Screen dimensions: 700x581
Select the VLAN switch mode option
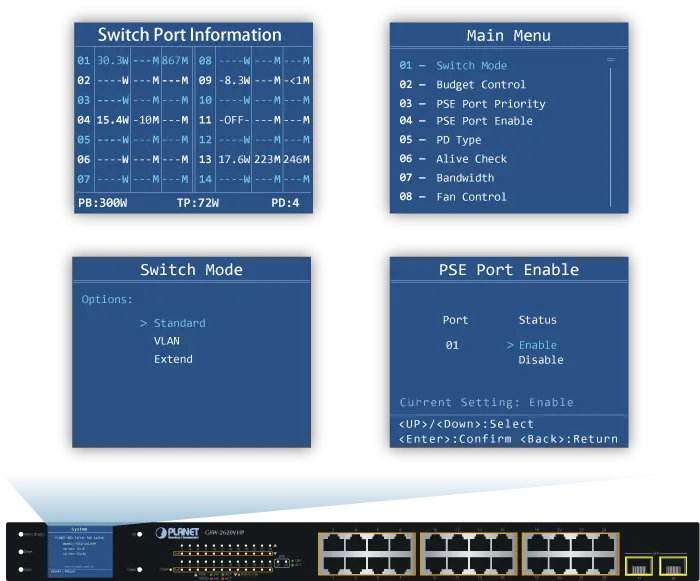[167, 341]
